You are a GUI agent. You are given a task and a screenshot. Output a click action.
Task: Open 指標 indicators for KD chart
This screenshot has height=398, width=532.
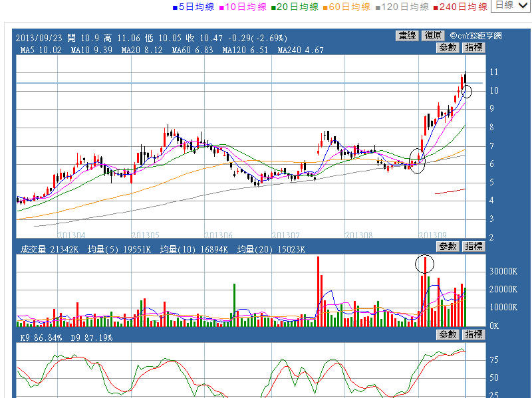click(x=473, y=335)
